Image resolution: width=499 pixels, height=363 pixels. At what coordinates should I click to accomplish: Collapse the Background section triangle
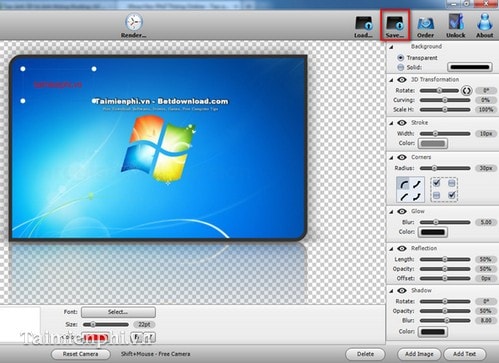[x=391, y=47]
